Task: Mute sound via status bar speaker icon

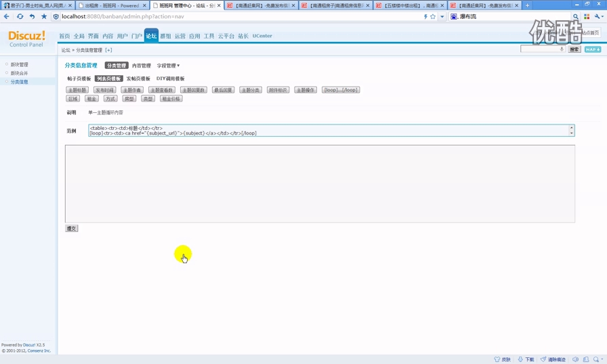Action: 575,359
